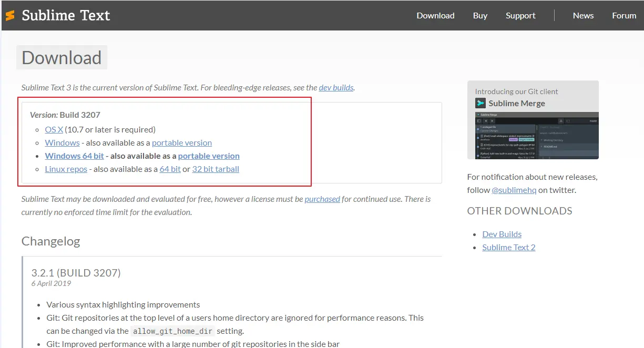This screenshot has width=644, height=348.
Task: Open the purchased license link
Action: (322, 199)
